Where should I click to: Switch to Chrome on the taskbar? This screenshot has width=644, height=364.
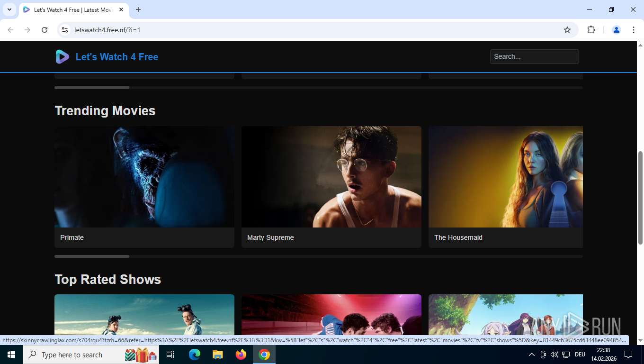point(264,355)
